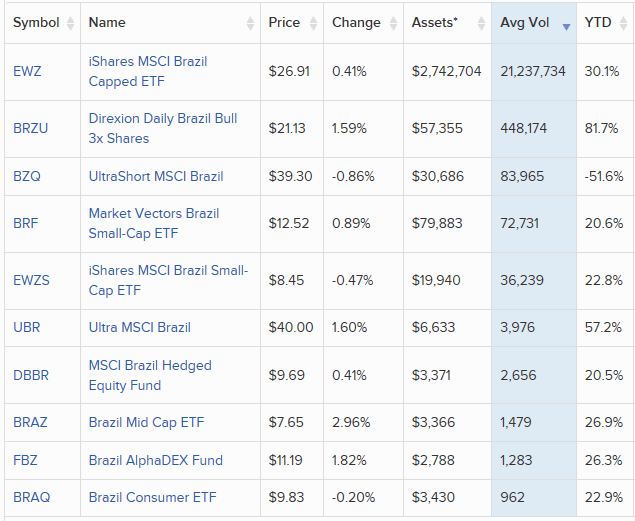The height and width of the screenshot is (521, 635).
Task: Sort by YTD column arrow icon
Action: click(624, 23)
